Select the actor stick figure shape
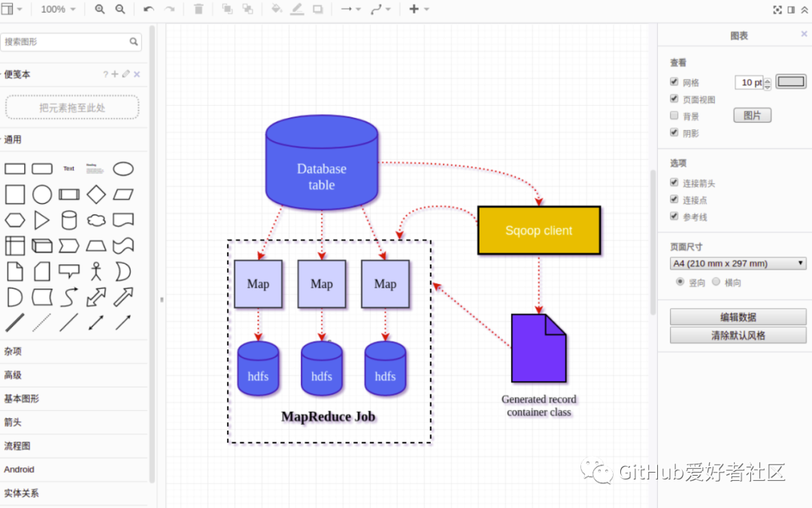 [96, 271]
